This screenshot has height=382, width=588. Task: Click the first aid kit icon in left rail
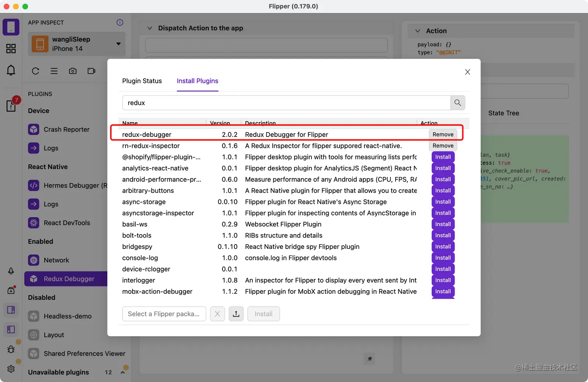coord(11,290)
